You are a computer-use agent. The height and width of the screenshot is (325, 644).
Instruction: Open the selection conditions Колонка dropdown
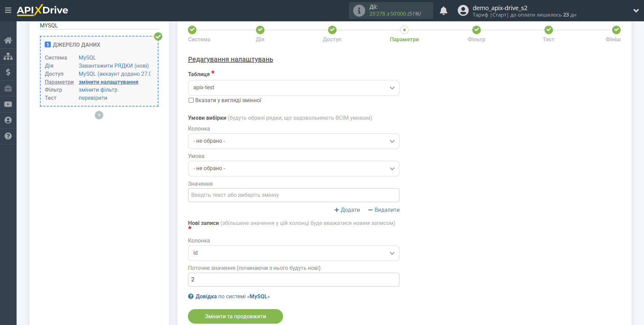294,141
